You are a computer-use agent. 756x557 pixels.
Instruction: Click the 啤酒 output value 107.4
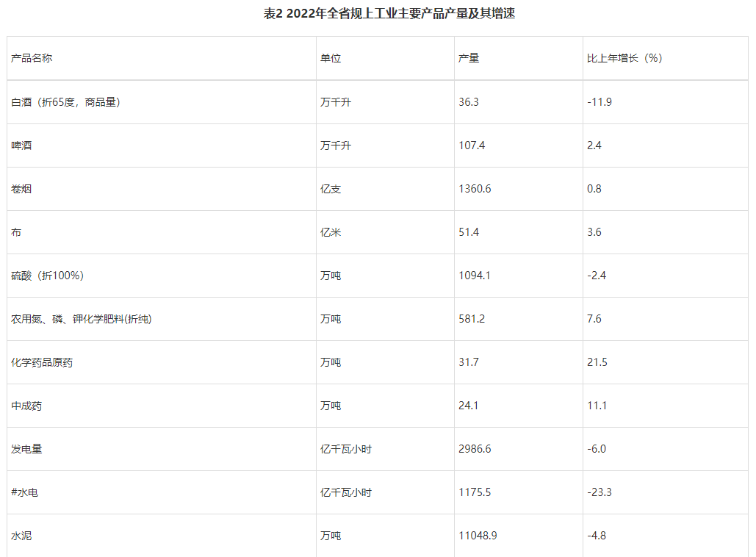pyautogui.click(x=472, y=145)
